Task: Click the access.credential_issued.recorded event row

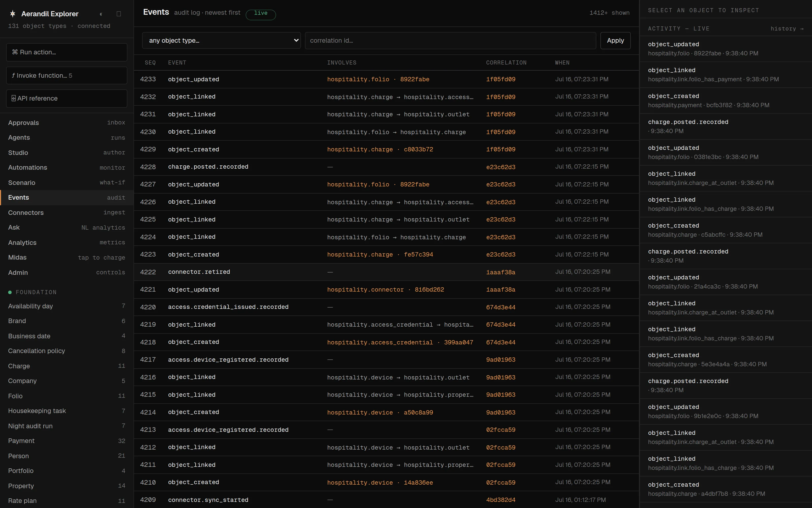Action: [x=386, y=307]
